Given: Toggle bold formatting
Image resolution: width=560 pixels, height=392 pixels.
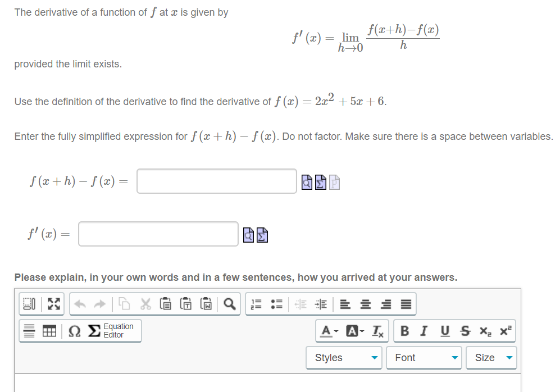Looking at the screenshot, I should 404,330.
